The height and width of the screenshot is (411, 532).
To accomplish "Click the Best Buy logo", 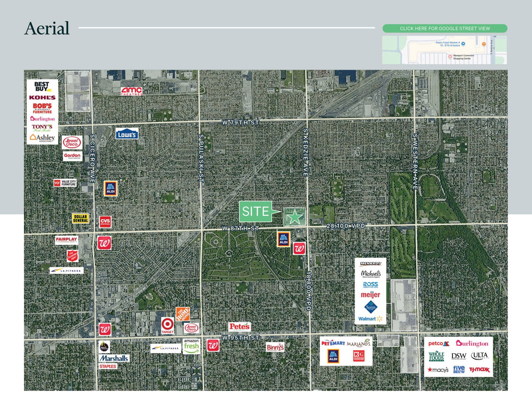I will [x=43, y=86].
